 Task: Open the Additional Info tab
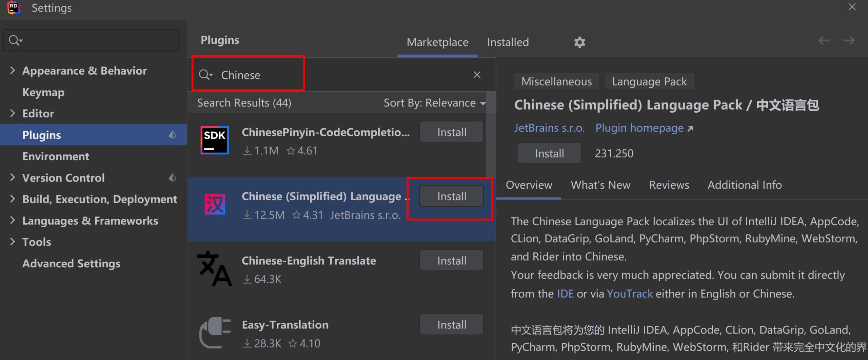[745, 185]
